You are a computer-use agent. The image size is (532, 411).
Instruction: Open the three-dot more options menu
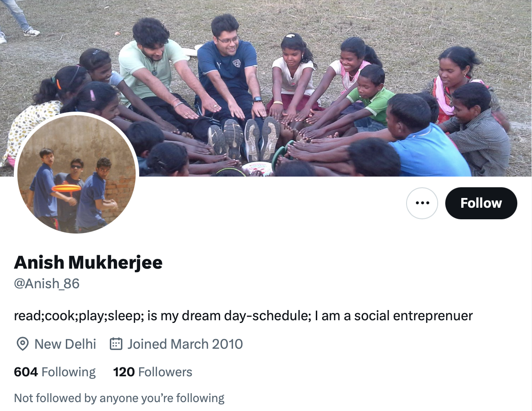tap(422, 203)
